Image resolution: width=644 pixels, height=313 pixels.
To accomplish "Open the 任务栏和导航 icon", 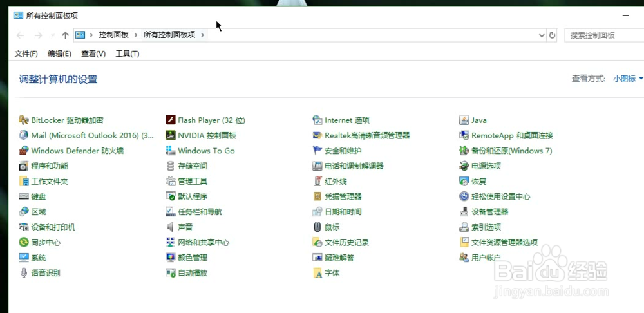I will click(171, 211).
